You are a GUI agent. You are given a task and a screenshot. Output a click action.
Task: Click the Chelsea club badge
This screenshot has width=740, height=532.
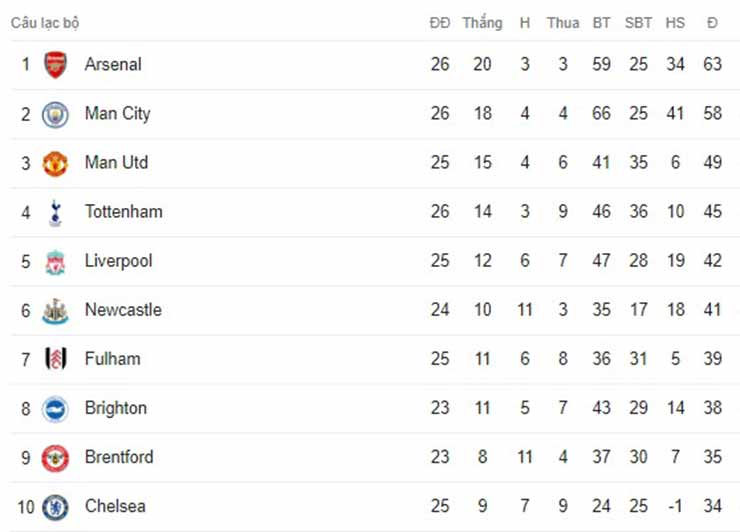pyautogui.click(x=55, y=506)
